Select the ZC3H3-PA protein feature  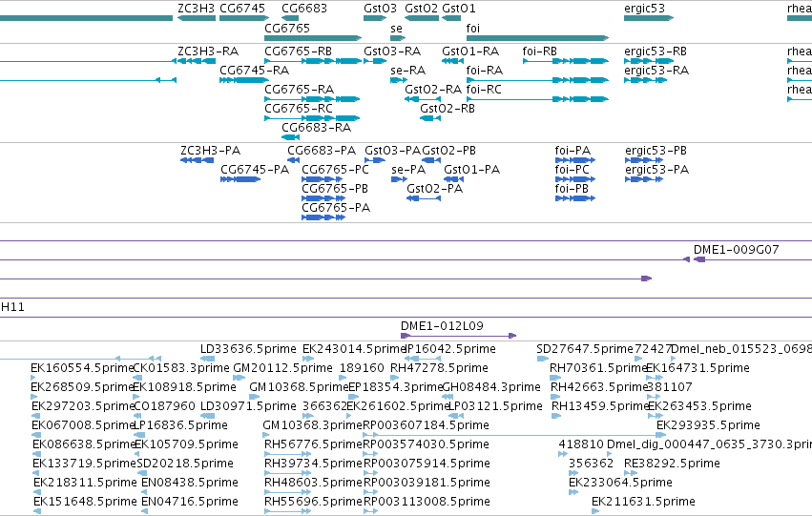click(197, 160)
